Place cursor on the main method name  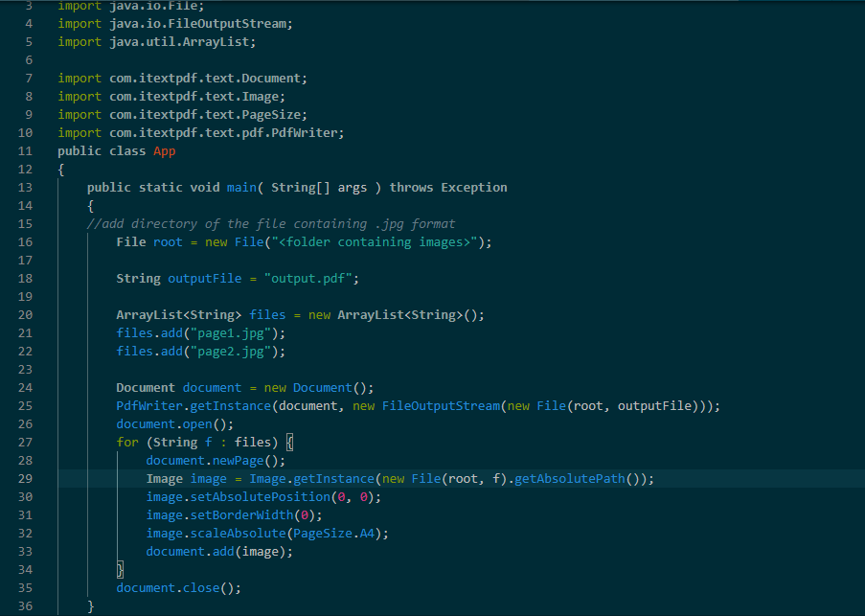[x=241, y=188]
